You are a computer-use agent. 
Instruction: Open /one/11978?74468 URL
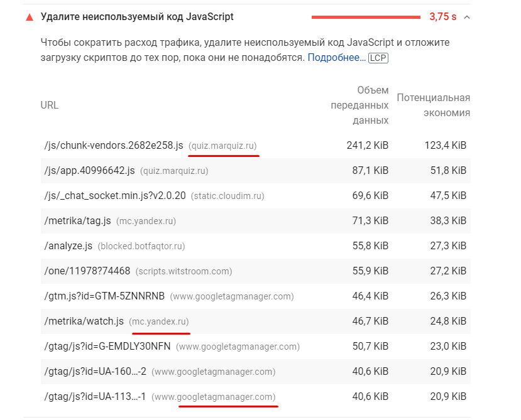coord(87,271)
